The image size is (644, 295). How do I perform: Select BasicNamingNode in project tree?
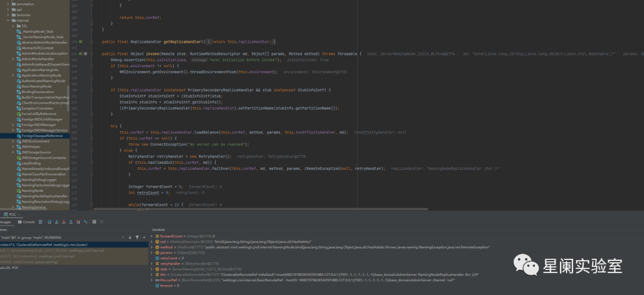(36, 86)
